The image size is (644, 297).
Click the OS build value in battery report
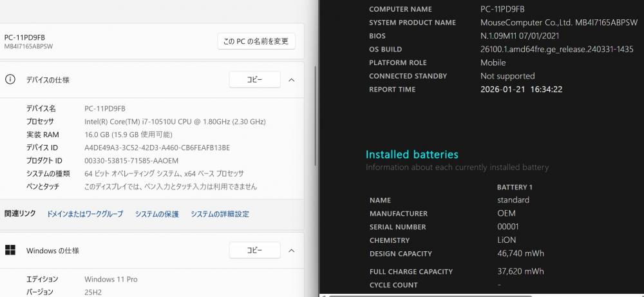[557, 50]
